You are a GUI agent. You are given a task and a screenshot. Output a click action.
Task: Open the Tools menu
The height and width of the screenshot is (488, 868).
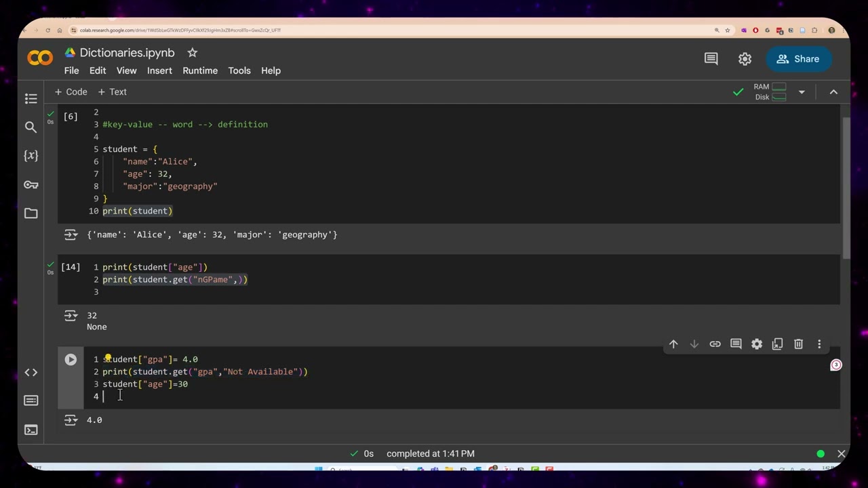click(239, 70)
